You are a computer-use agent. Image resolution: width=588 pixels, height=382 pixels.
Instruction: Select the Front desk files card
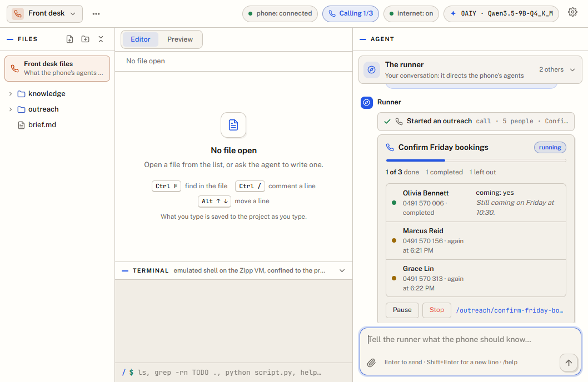point(57,68)
